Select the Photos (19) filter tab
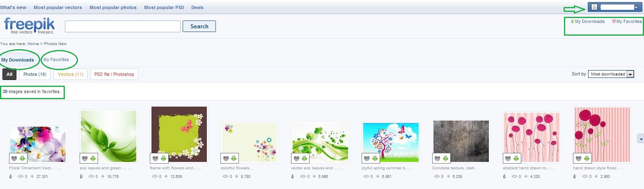Image resolution: width=644 pixels, height=189 pixels. coord(35,74)
